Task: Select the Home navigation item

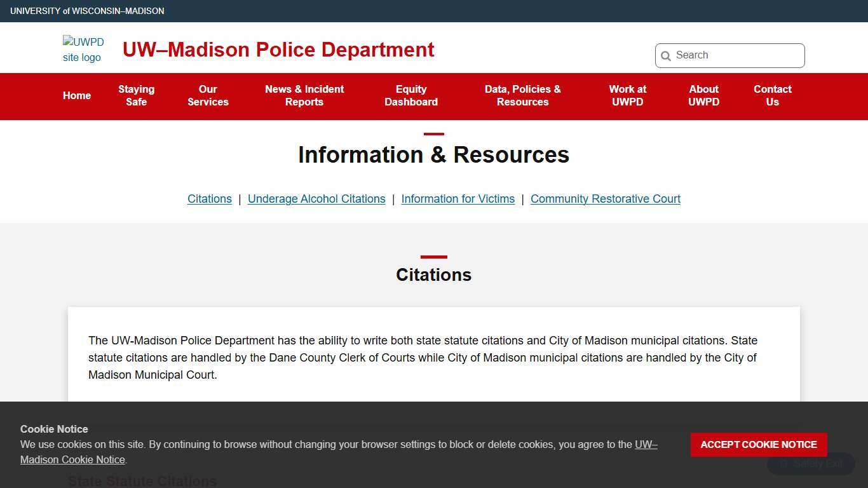Action: coord(76,96)
